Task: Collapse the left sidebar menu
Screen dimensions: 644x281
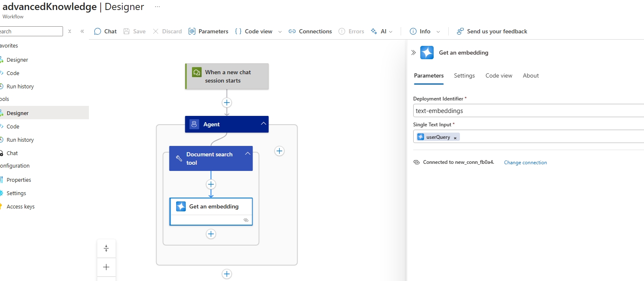Action: (82, 31)
